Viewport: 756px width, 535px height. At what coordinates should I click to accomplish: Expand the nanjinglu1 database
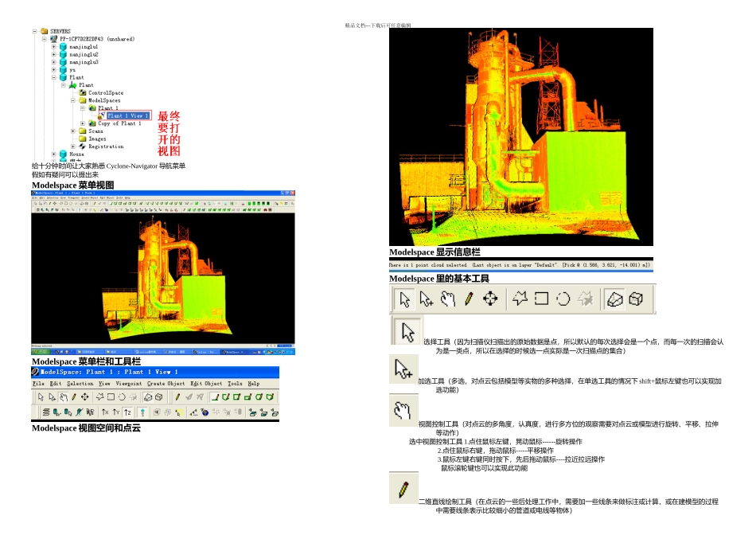pos(53,47)
